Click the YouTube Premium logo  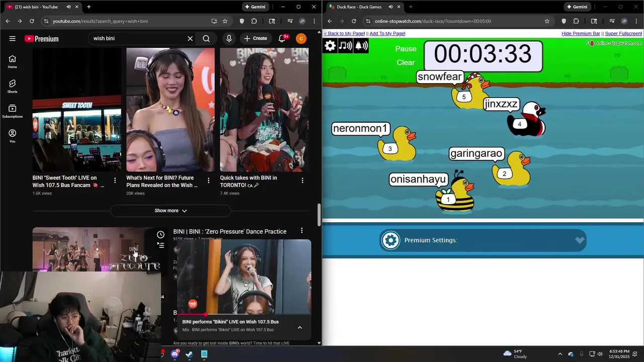pyautogui.click(x=41, y=39)
